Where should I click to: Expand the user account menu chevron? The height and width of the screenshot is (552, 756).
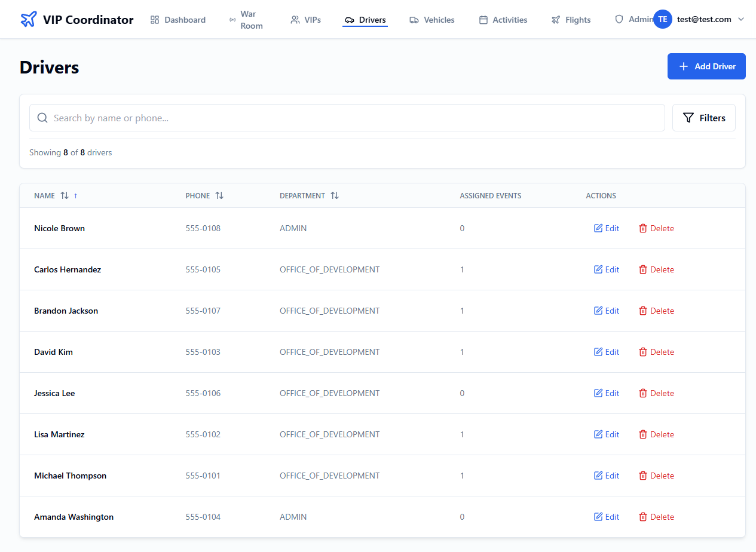(741, 19)
